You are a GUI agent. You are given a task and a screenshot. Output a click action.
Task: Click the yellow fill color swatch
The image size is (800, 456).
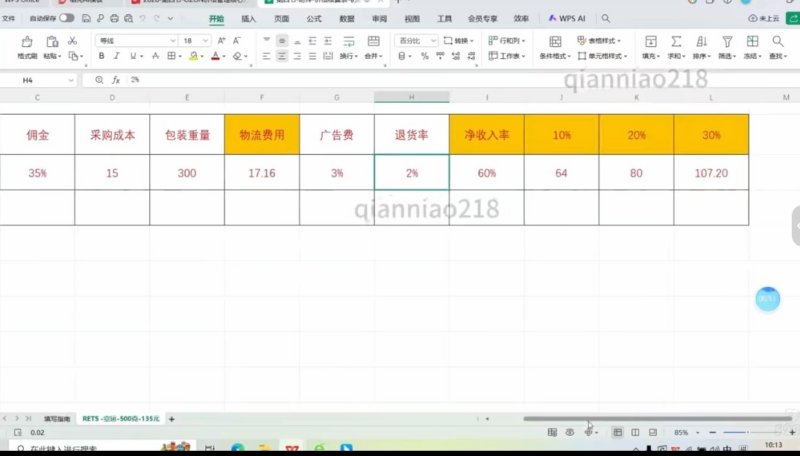[x=193, y=56]
